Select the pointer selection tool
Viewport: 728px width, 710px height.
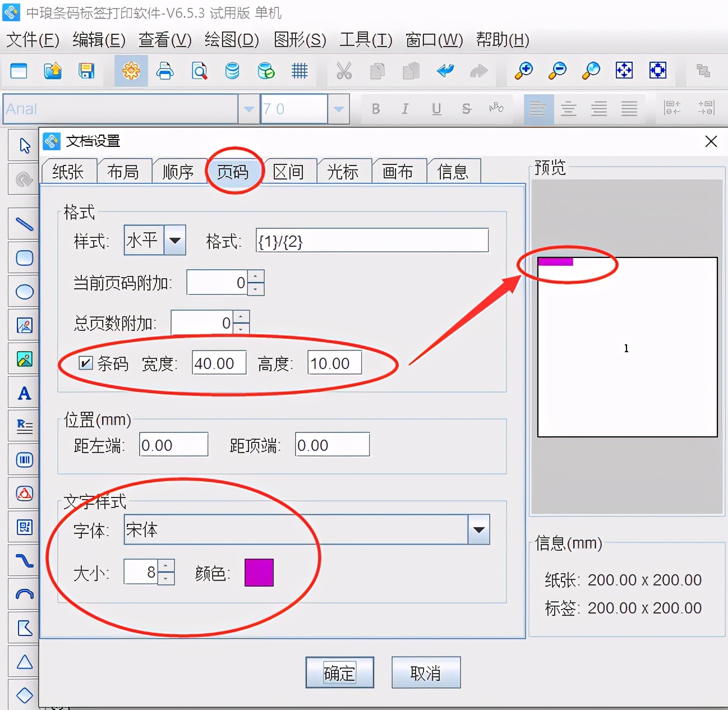[24, 145]
